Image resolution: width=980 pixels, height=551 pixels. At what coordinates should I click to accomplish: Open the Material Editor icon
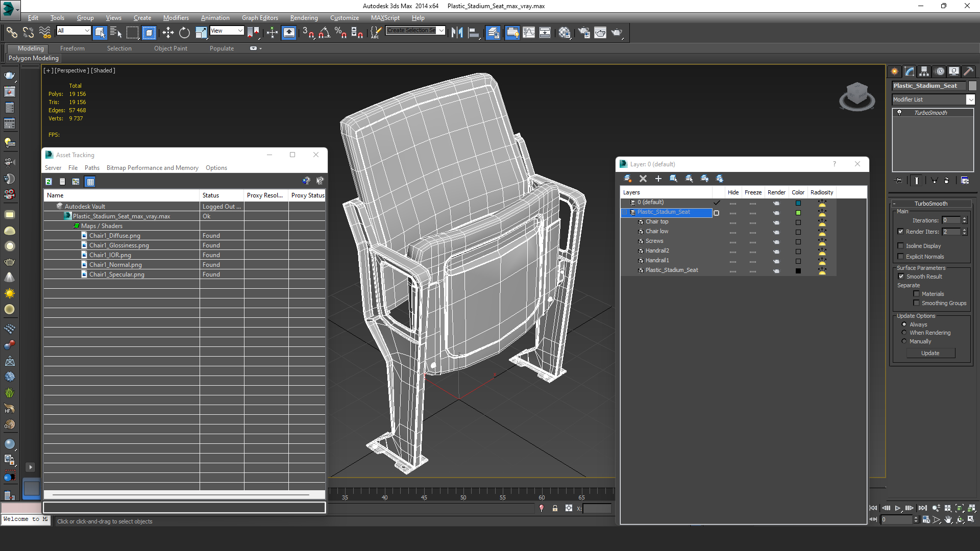click(564, 33)
